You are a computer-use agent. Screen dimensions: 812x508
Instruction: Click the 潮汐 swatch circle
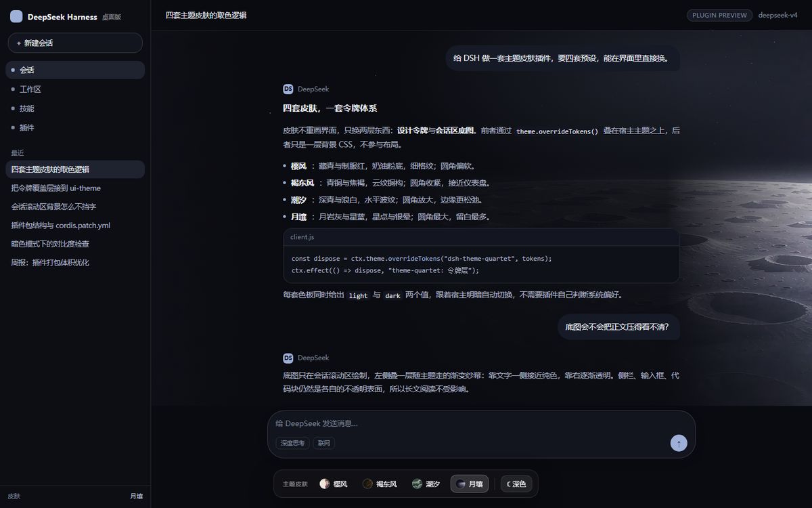coord(418,484)
